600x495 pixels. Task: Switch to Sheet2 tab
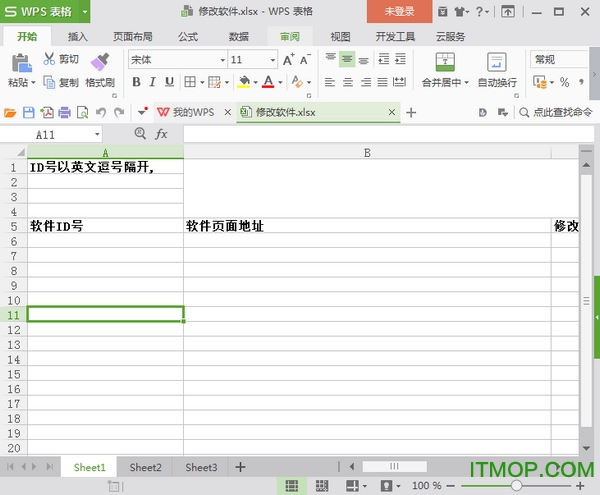coord(145,467)
